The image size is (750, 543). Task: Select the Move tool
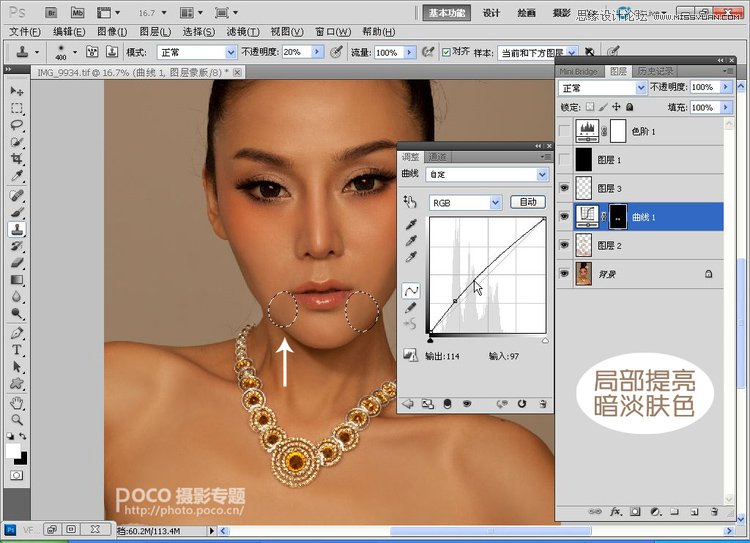coord(17,91)
